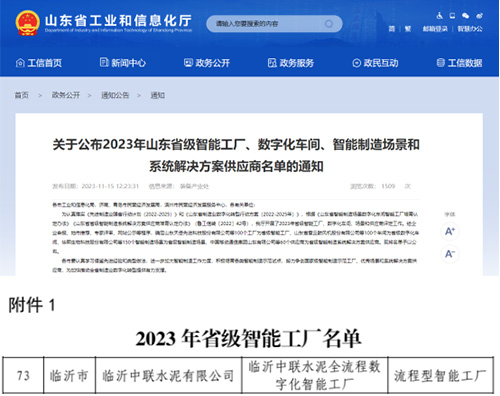Click the 临沂中联水泥全流程数字化智能工厂 cell
Viewport: 500px width, 396px height.
[x=315, y=375]
